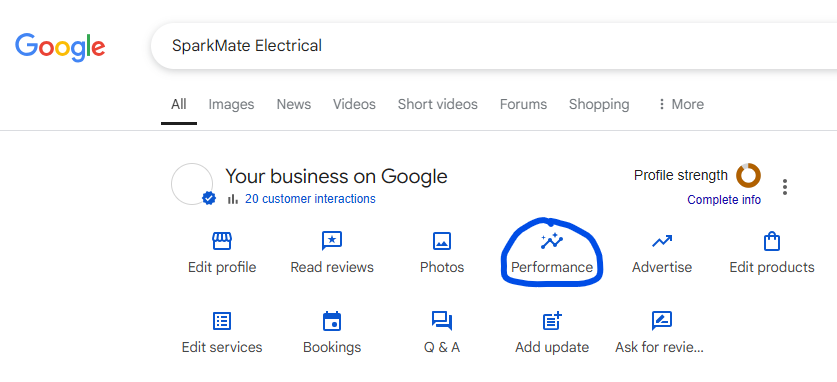Open the Bookings calendar icon
Image resolution: width=837 pixels, height=382 pixels.
click(x=331, y=321)
